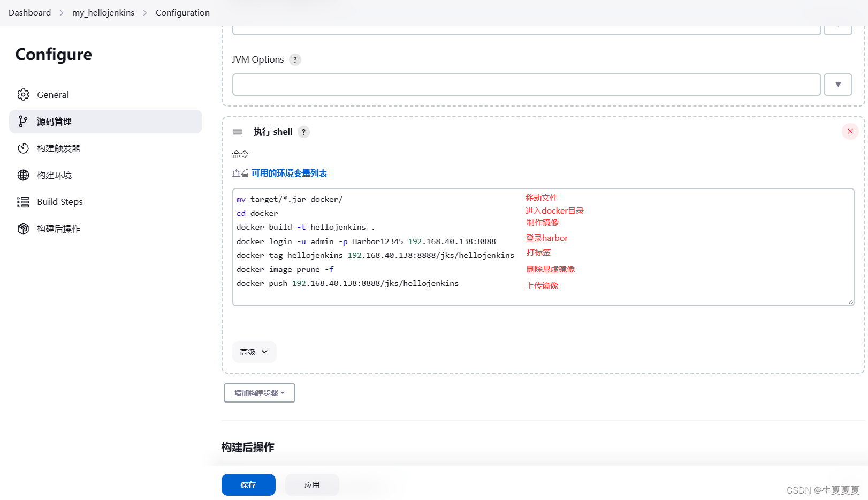
Task: Grab the shell text area resize handle
Action: click(850, 302)
